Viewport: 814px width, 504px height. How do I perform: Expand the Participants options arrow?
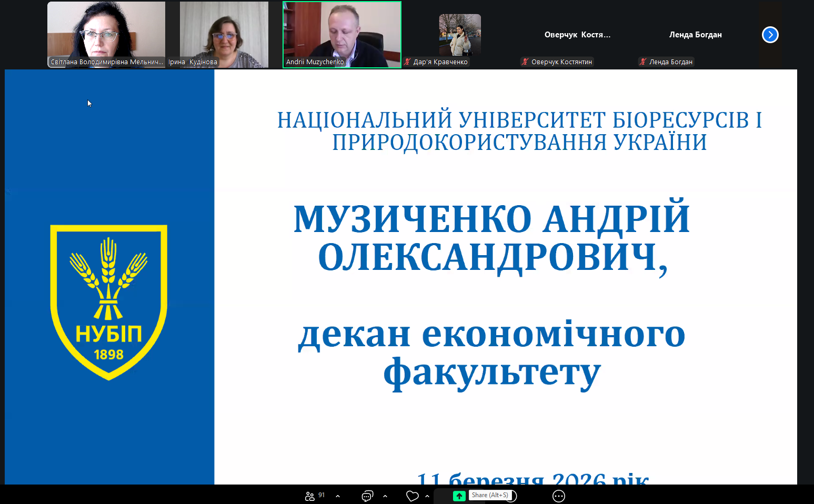338,496
